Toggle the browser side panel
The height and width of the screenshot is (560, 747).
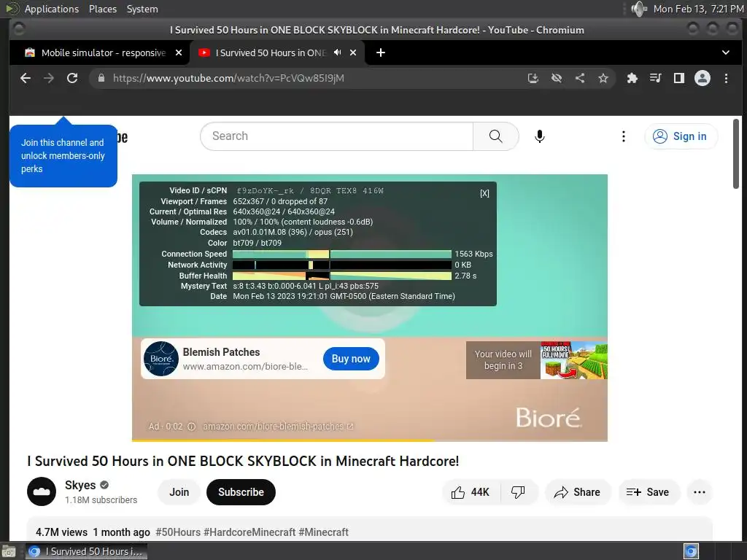[x=679, y=78]
